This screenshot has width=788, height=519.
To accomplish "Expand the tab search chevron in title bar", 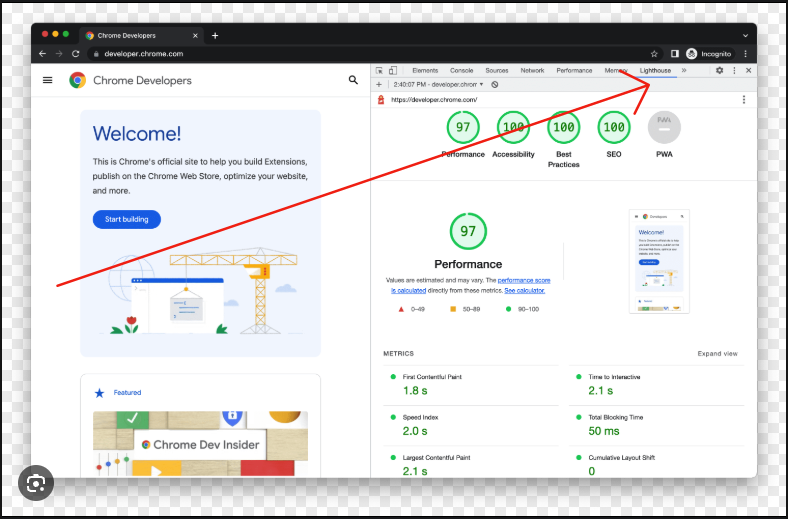I will click(746, 36).
